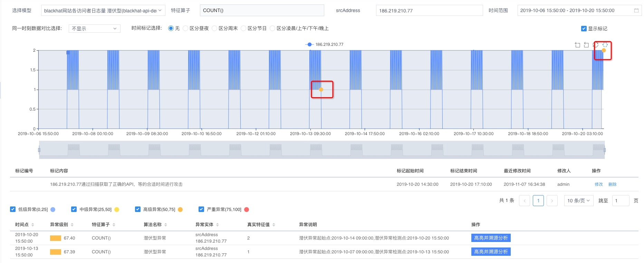Activate the chart area zoom tool

pyautogui.click(x=577, y=45)
